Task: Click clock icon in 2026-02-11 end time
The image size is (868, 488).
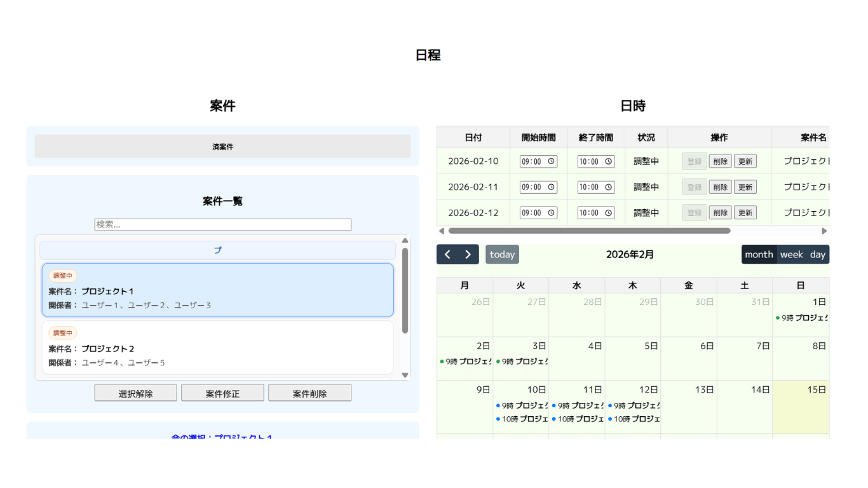Action: click(x=609, y=187)
